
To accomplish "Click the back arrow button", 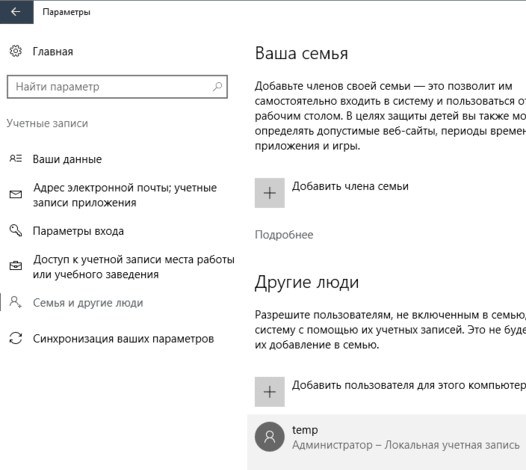I will tap(16, 12).
